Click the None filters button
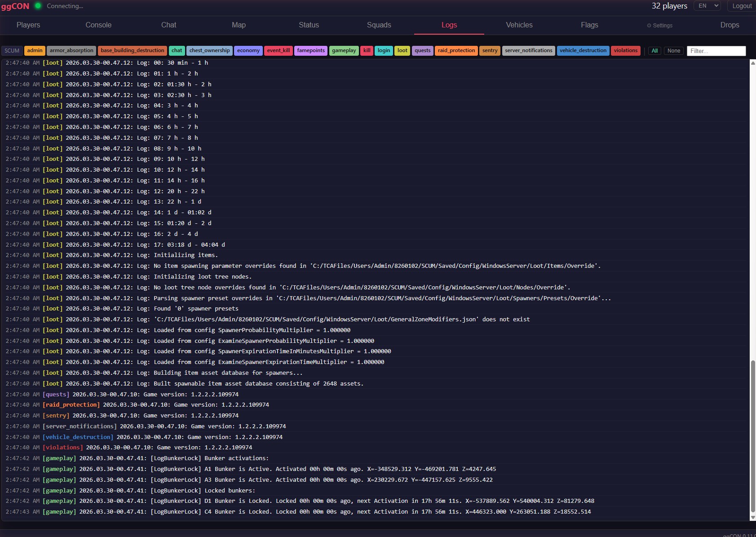 click(x=674, y=51)
